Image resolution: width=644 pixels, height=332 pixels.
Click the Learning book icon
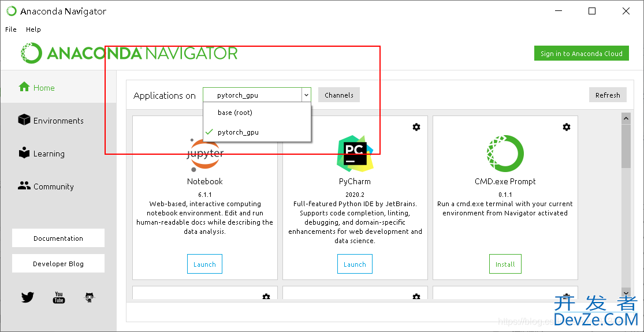[x=24, y=152]
